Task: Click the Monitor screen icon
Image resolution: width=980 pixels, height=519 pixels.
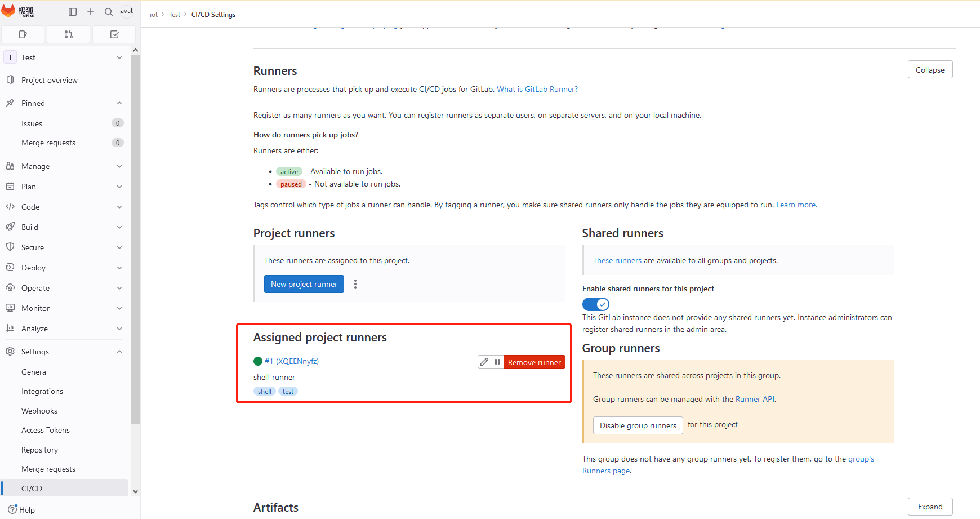Action: click(10, 308)
